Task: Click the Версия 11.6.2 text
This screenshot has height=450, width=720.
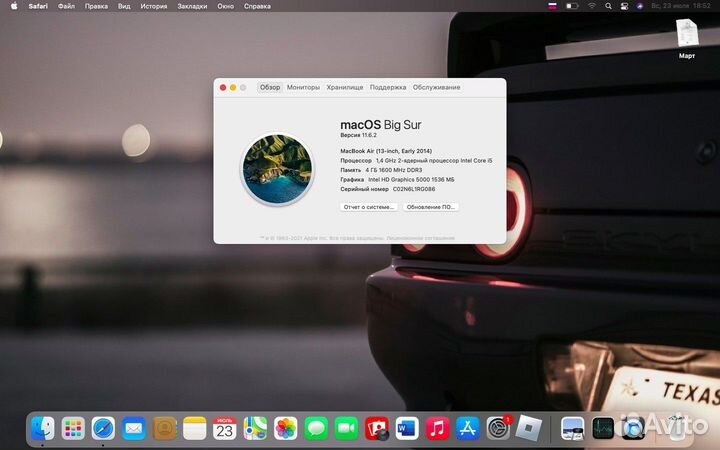Action: (358, 135)
